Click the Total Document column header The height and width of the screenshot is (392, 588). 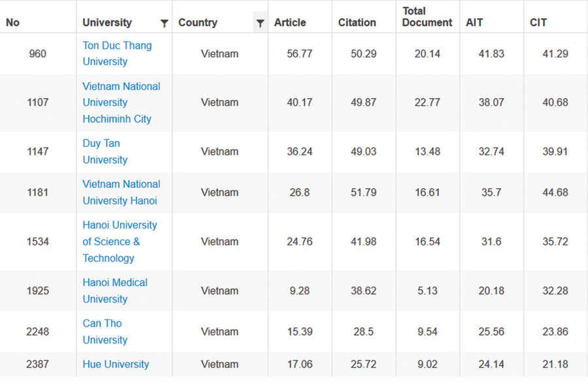click(x=427, y=17)
